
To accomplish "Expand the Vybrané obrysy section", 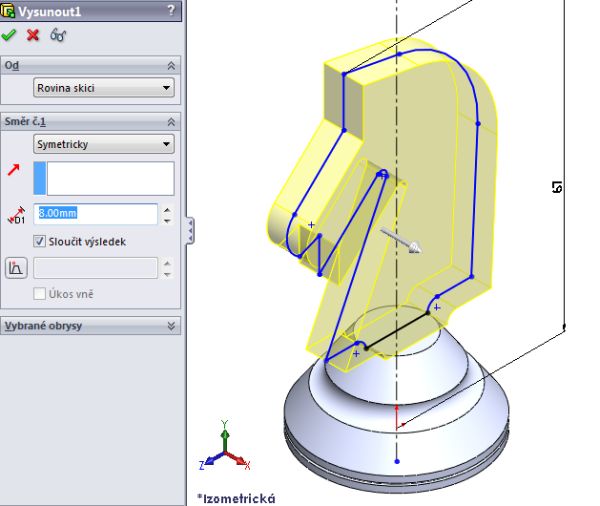I will (x=171, y=326).
